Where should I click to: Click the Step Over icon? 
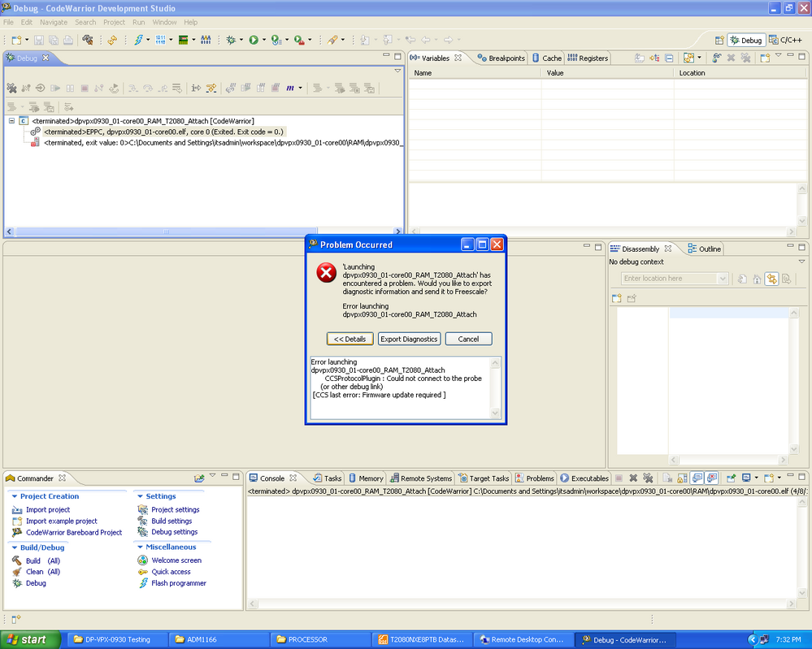tap(148, 87)
